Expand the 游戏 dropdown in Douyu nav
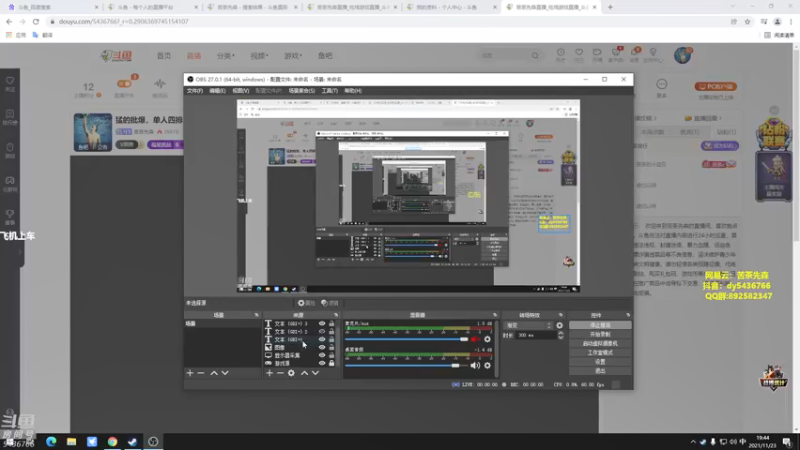The width and height of the screenshot is (800, 450). (293, 56)
